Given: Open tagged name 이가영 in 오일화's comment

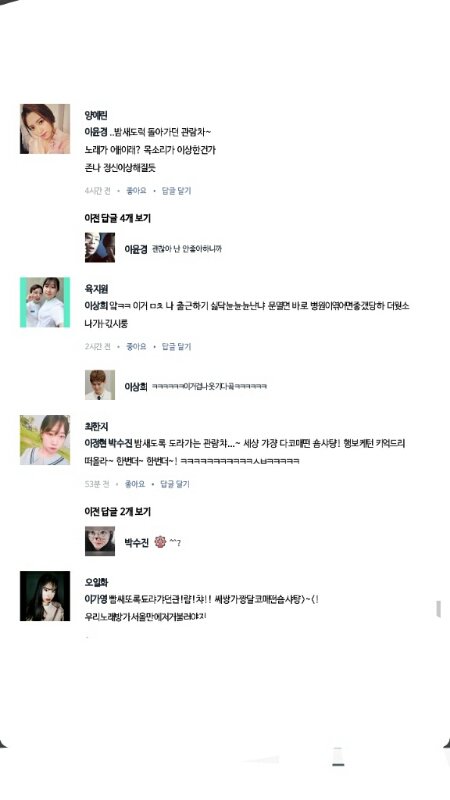Looking at the screenshot, I should (x=96, y=599).
